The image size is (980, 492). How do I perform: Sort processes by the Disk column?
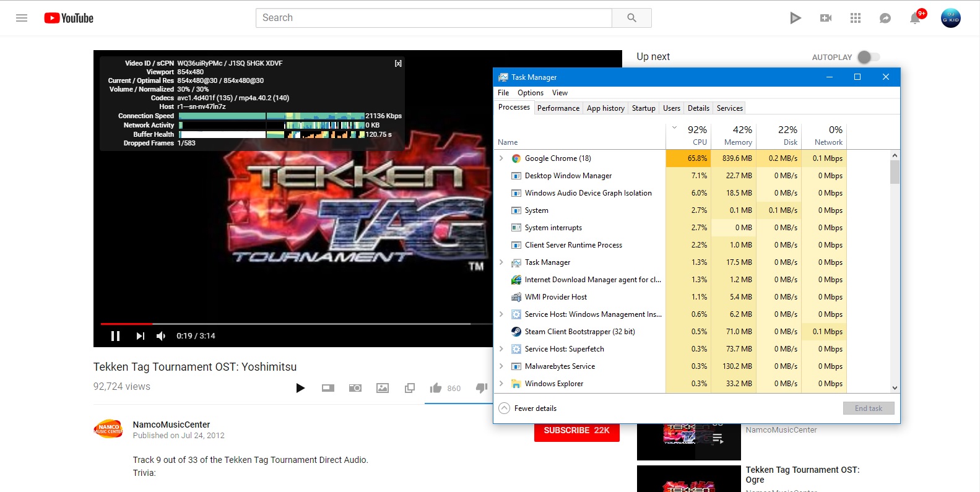(x=779, y=136)
